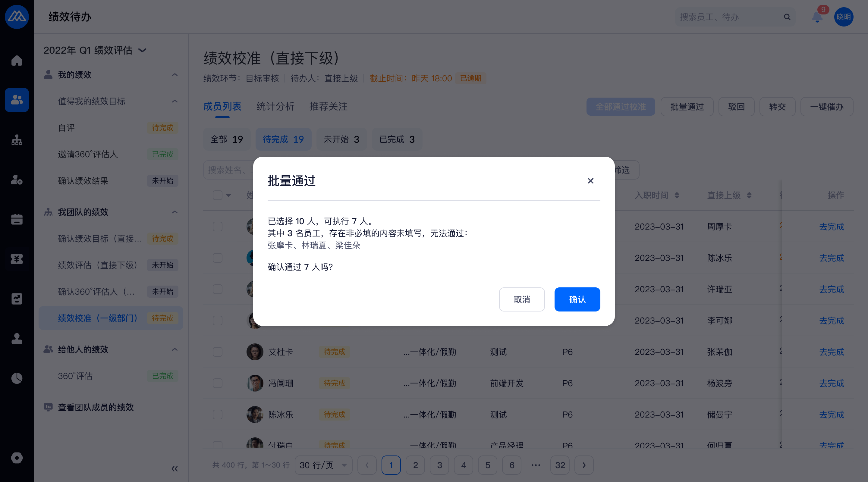The image size is (868, 482).
Task: Switch to the 统计分析 tab
Action: point(275,106)
